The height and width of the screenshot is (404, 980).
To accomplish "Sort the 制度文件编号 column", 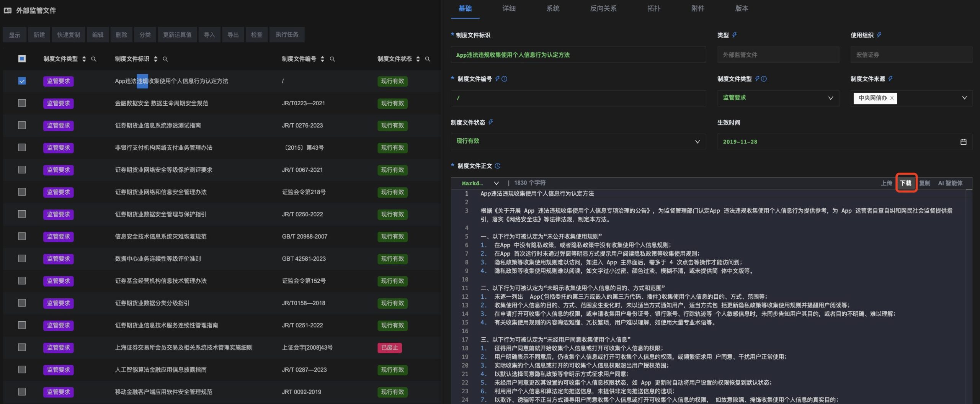I will [x=322, y=59].
